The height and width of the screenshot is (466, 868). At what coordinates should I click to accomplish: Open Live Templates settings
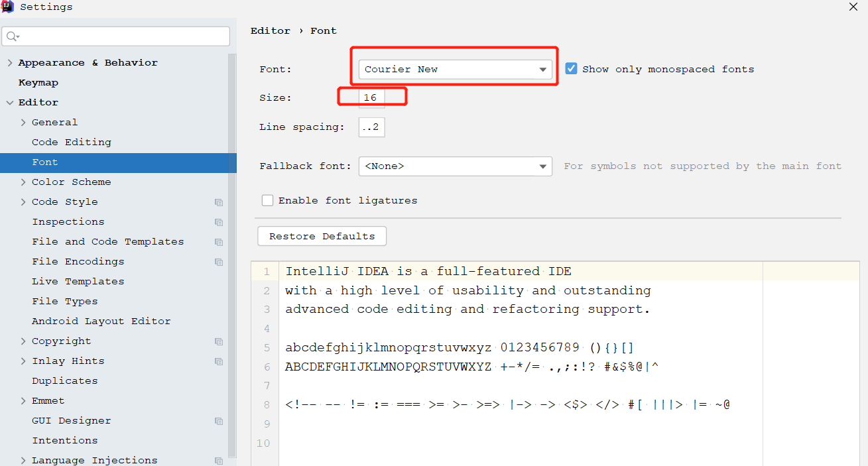[78, 282]
